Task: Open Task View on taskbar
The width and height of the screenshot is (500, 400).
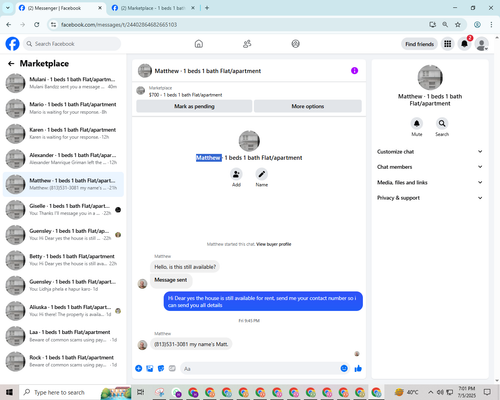Action: (141, 392)
